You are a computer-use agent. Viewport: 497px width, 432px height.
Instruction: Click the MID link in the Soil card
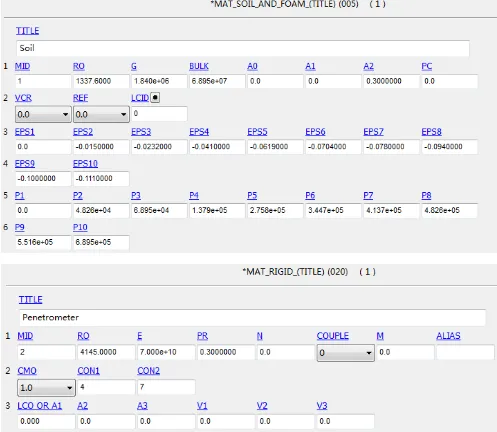(x=22, y=66)
